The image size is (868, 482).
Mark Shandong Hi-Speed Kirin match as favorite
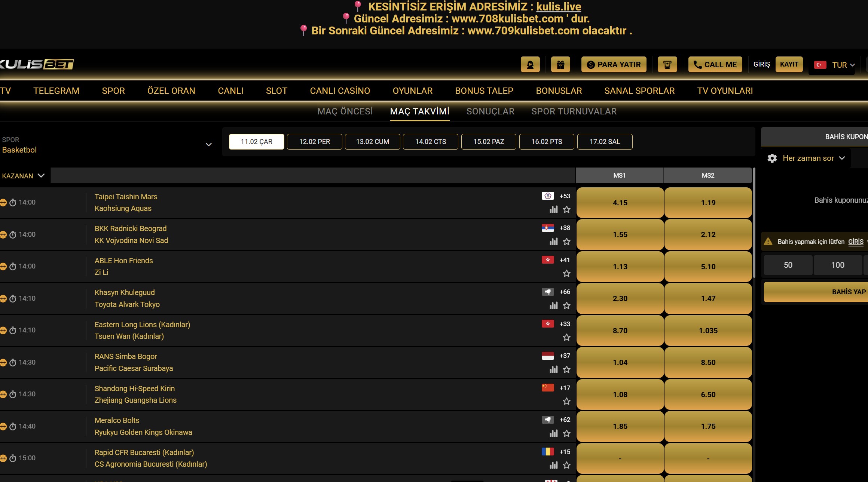coord(566,401)
